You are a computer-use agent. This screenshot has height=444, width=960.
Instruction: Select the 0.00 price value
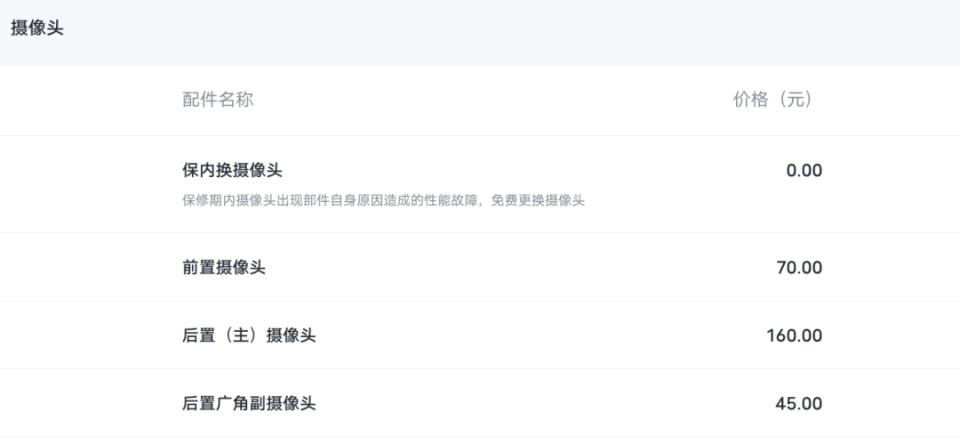804,170
